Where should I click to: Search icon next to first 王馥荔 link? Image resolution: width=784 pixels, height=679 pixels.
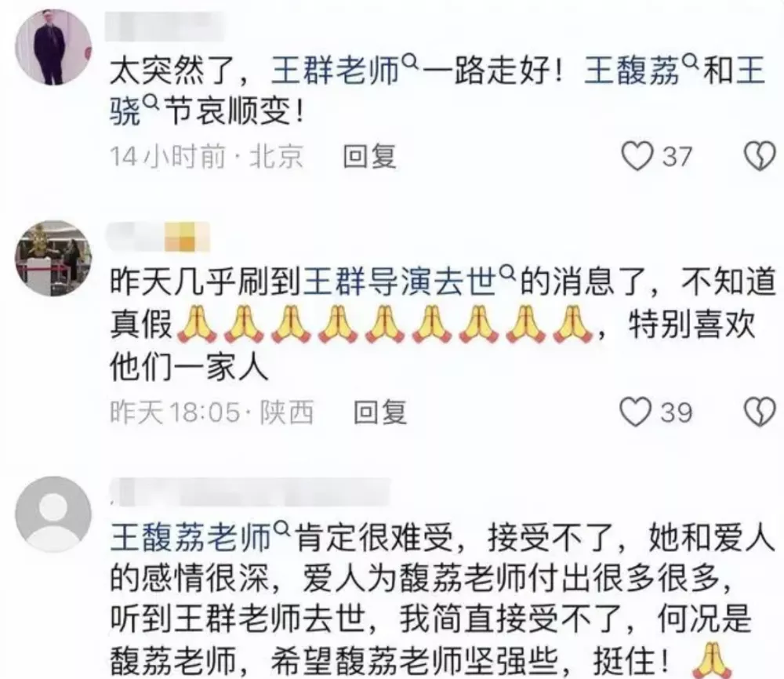coord(690,63)
